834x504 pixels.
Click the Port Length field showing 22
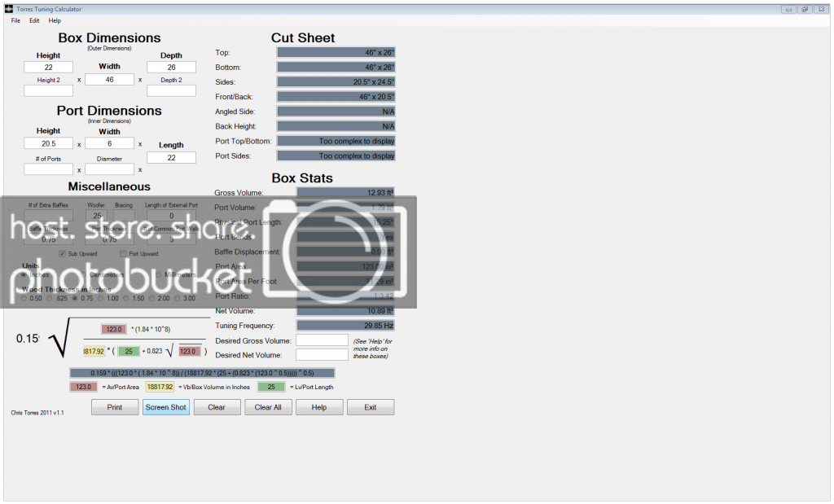pyautogui.click(x=171, y=157)
